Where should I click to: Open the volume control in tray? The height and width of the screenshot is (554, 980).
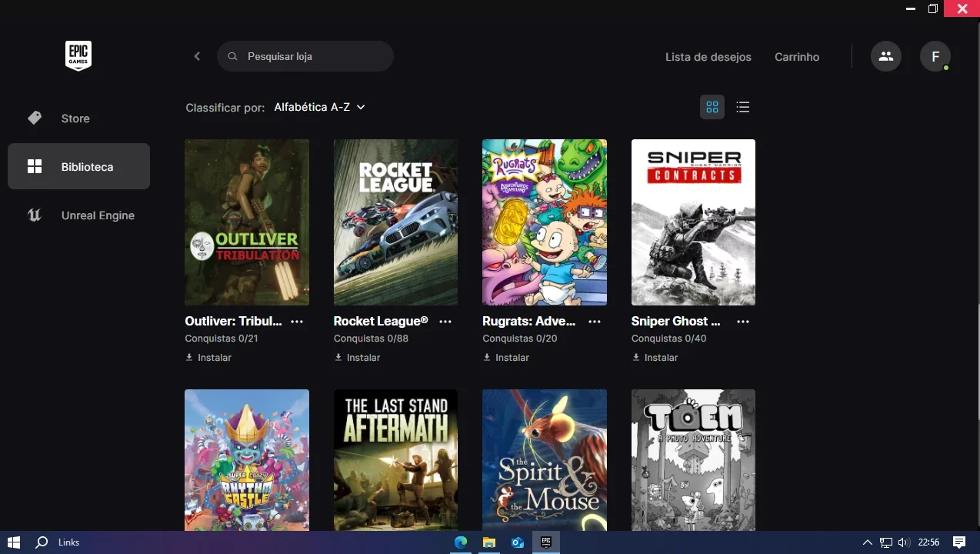[x=904, y=542]
